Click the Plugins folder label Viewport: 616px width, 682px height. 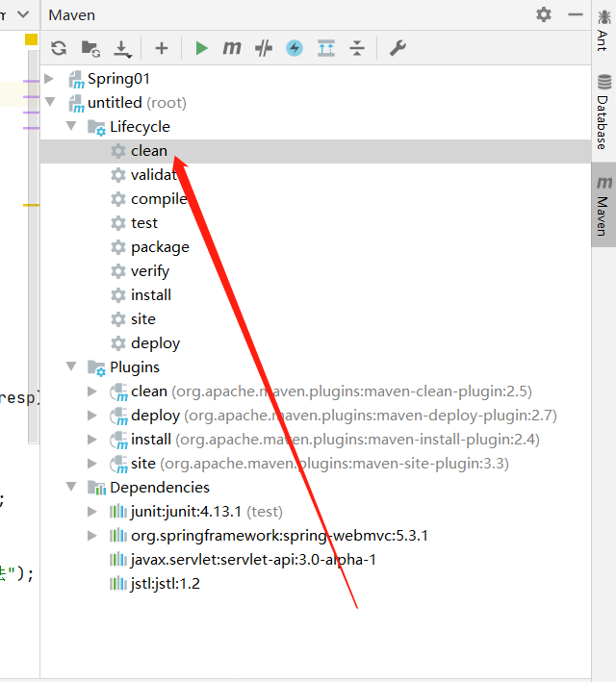[x=135, y=367]
